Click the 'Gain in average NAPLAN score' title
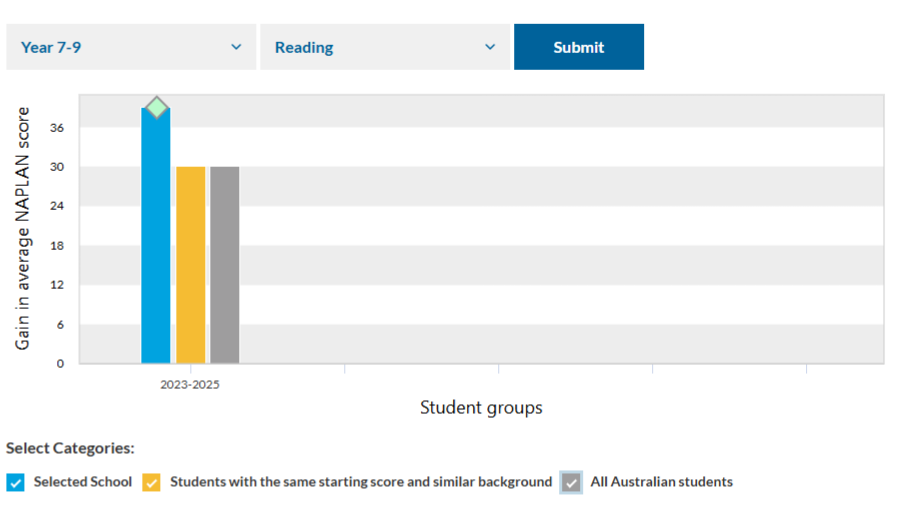This screenshot has height=510, width=907. pyautogui.click(x=22, y=228)
